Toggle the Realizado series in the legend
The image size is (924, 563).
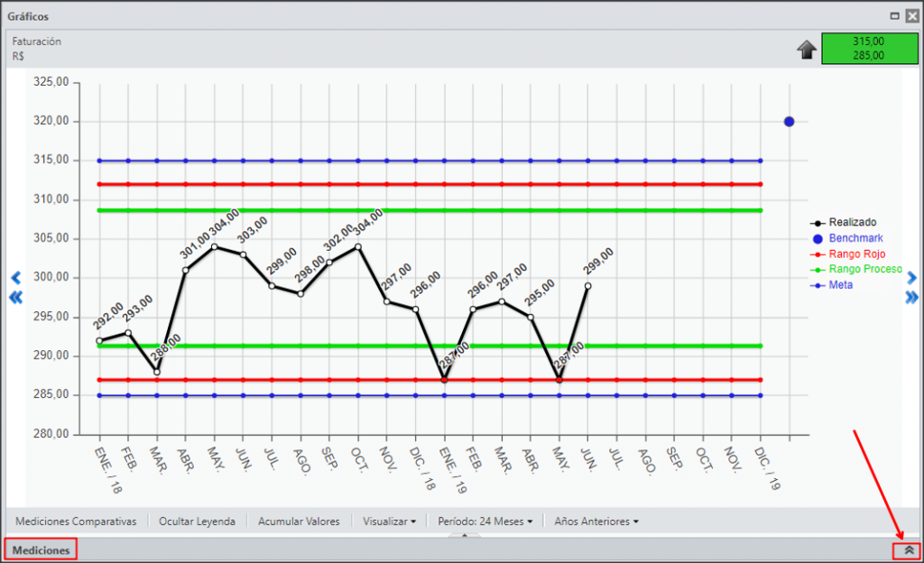tap(844, 223)
